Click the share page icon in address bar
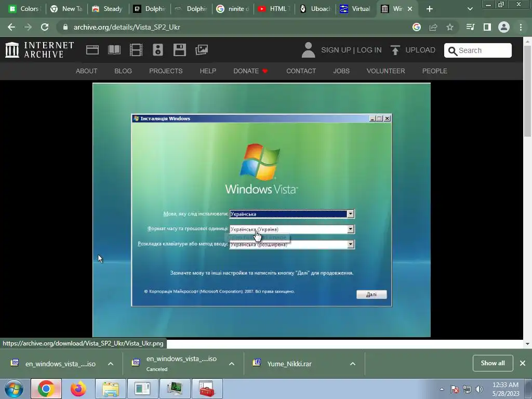This screenshot has width=532, height=399. [x=433, y=27]
